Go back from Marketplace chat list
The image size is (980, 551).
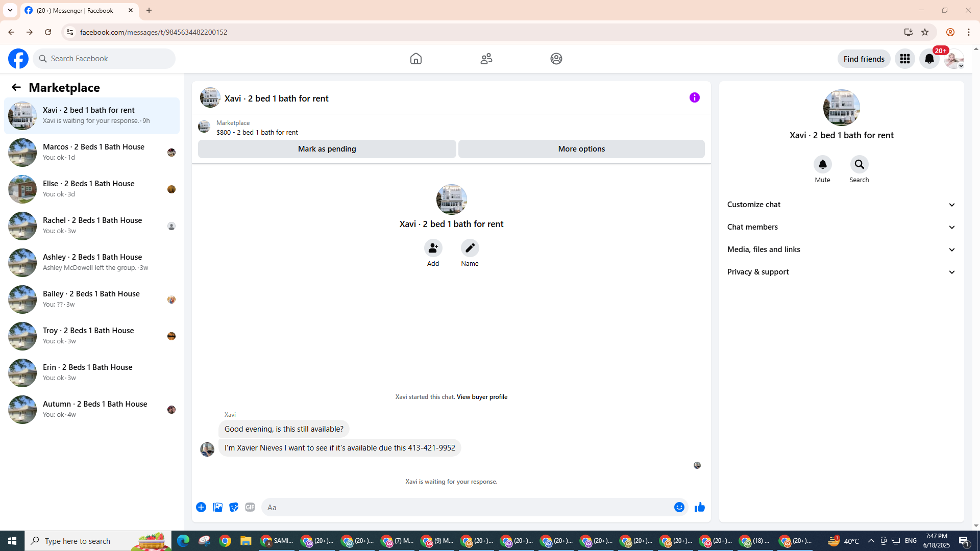[x=16, y=87]
